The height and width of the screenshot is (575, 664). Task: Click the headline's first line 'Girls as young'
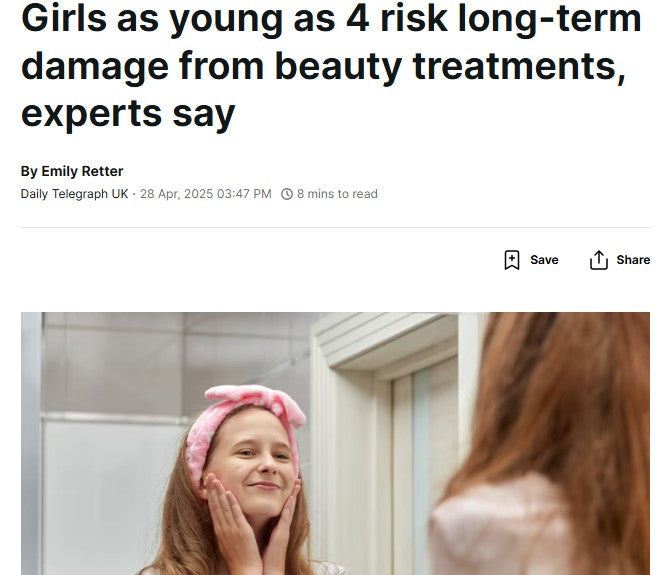coord(152,19)
